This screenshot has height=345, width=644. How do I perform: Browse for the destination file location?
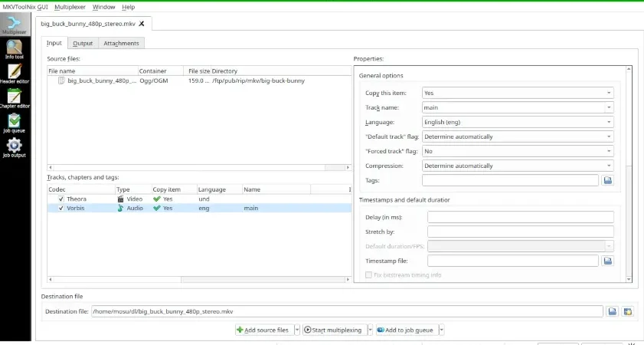[613, 311]
